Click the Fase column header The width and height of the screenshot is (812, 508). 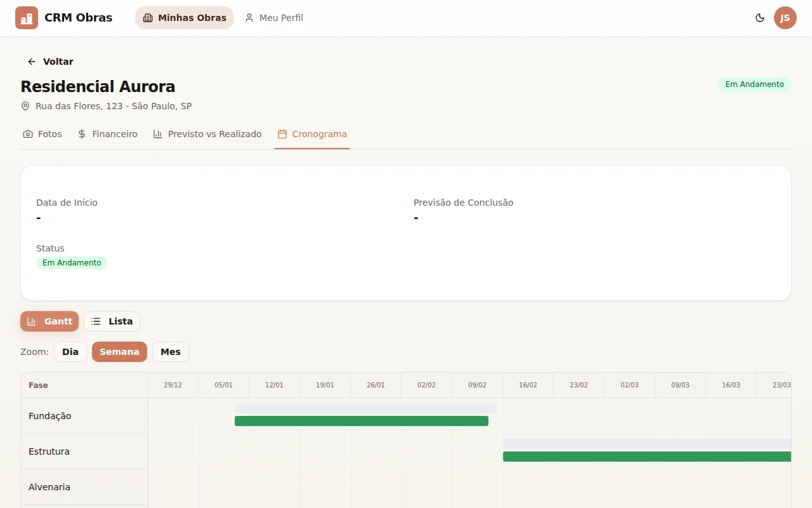click(84, 385)
